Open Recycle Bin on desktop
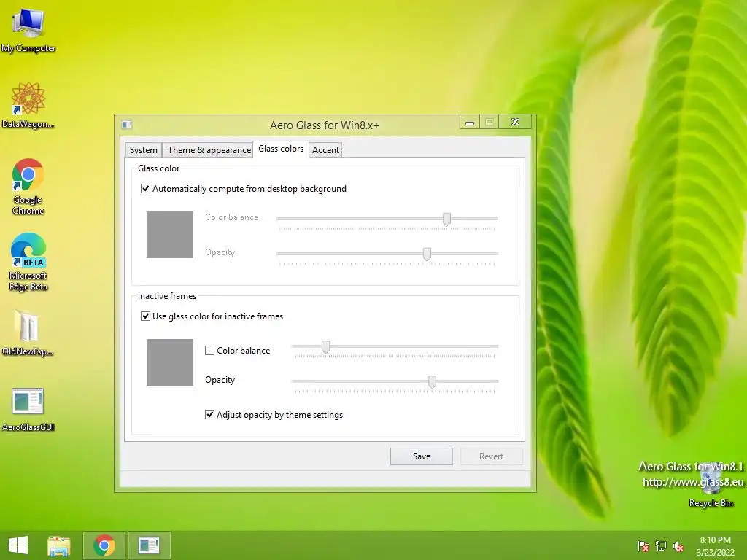The width and height of the screenshot is (747, 560). pyautogui.click(x=711, y=485)
